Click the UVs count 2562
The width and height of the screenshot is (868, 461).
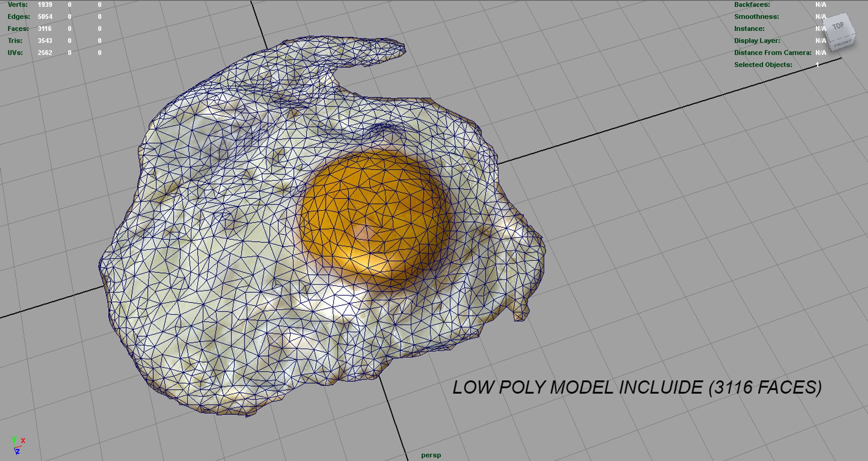pos(45,53)
